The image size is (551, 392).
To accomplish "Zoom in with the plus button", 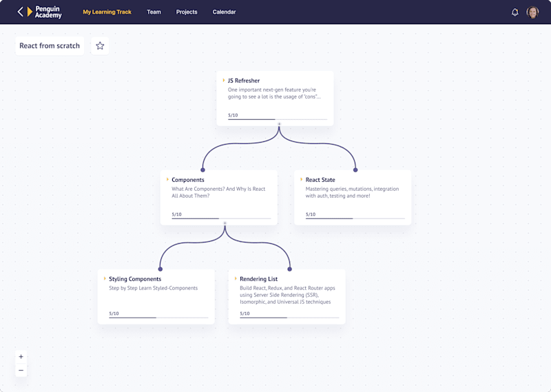I will (21, 356).
